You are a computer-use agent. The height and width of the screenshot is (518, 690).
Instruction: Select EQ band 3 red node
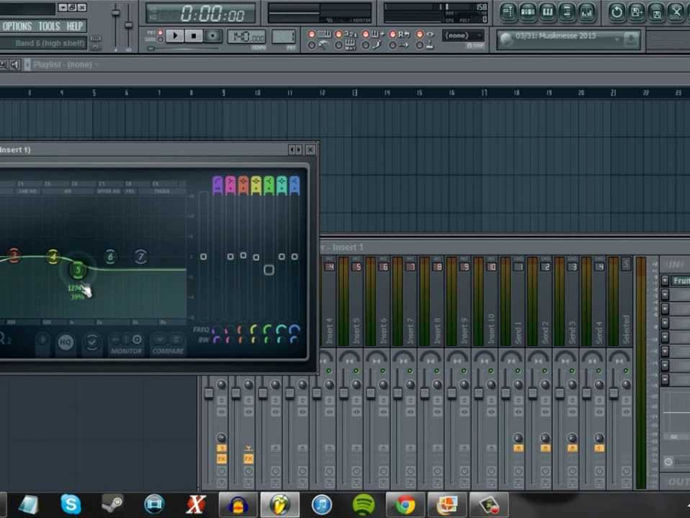coord(14,255)
